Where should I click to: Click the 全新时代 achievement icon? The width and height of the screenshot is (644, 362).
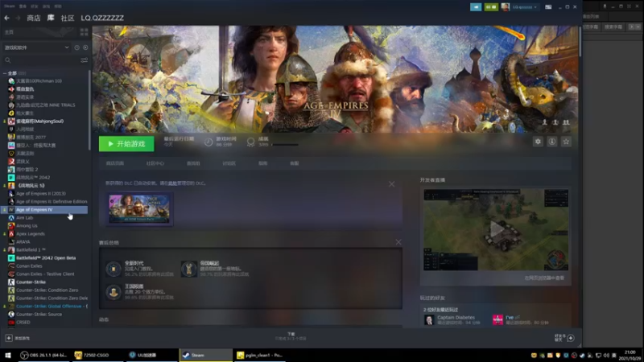pyautogui.click(x=114, y=269)
